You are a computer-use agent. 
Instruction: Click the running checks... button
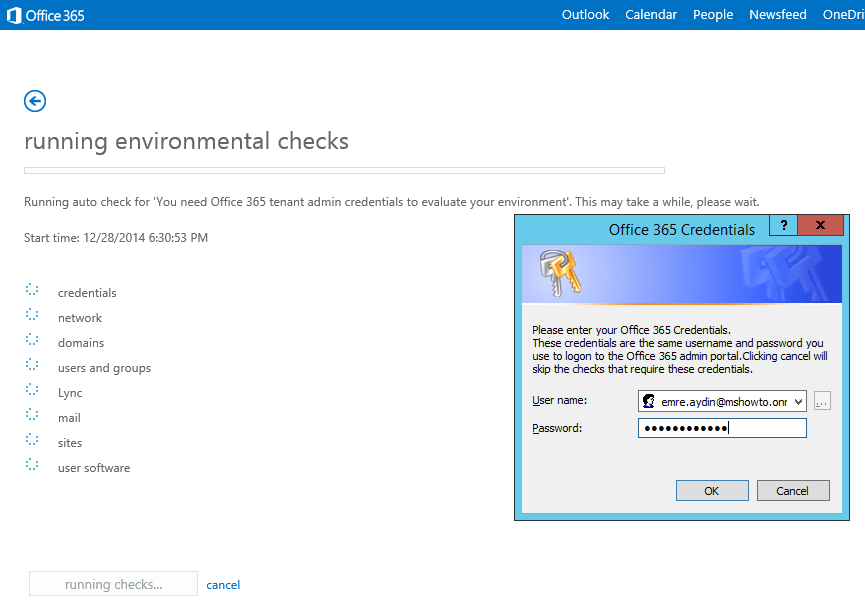click(x=114, y=583)
